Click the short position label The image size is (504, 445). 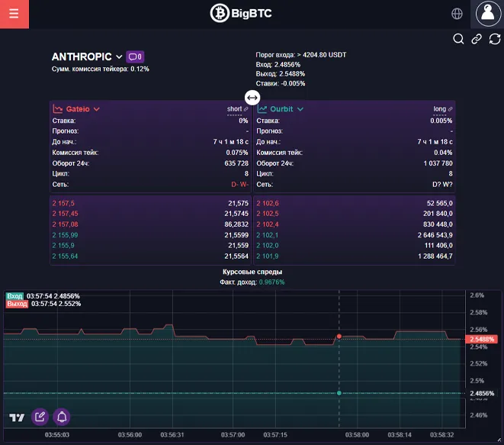(234, 108)
